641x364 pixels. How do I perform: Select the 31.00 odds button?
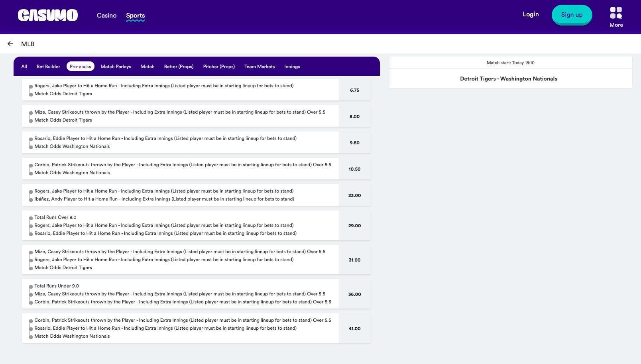pyautogui.click(x=354, y=260)
